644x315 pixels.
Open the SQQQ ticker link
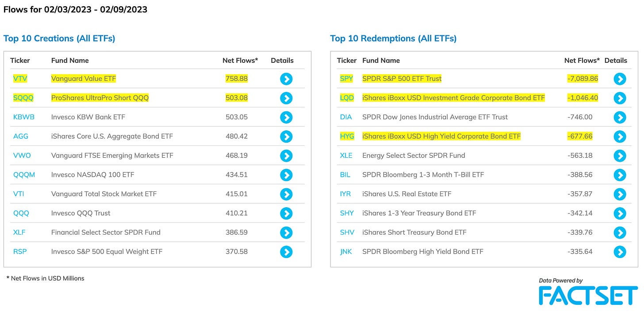tap(23, 98)
